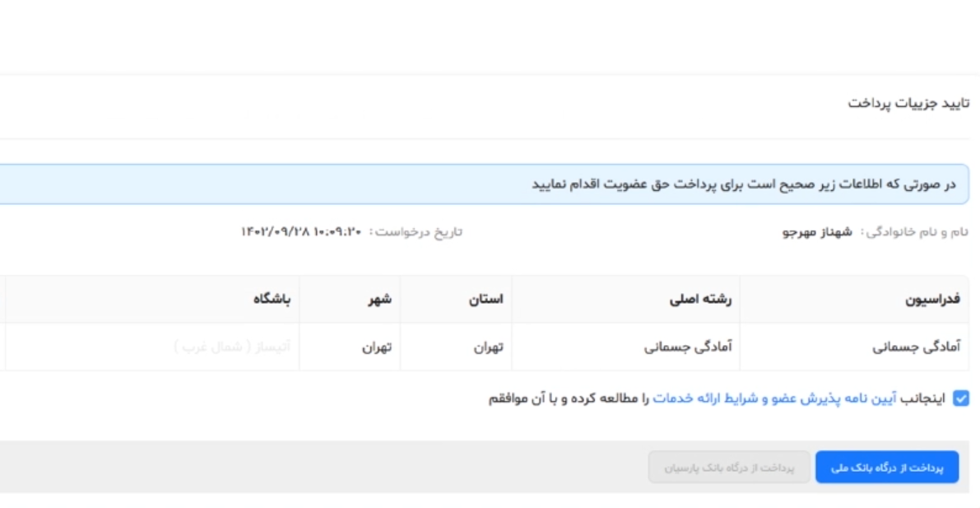Screen dimensions: 980x508
Task: Click the member name شهناز مهرجو
Action: point(816,231)
